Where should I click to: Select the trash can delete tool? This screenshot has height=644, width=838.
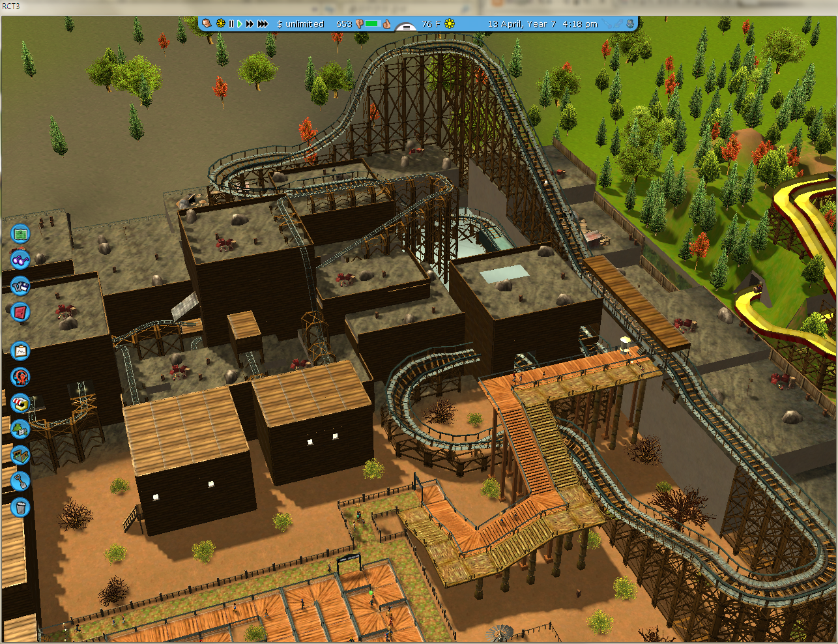coord(20,507)
